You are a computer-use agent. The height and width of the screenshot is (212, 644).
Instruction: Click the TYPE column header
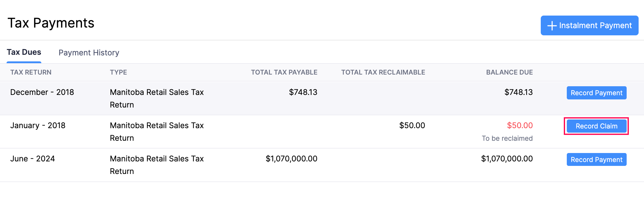[118, 72]
